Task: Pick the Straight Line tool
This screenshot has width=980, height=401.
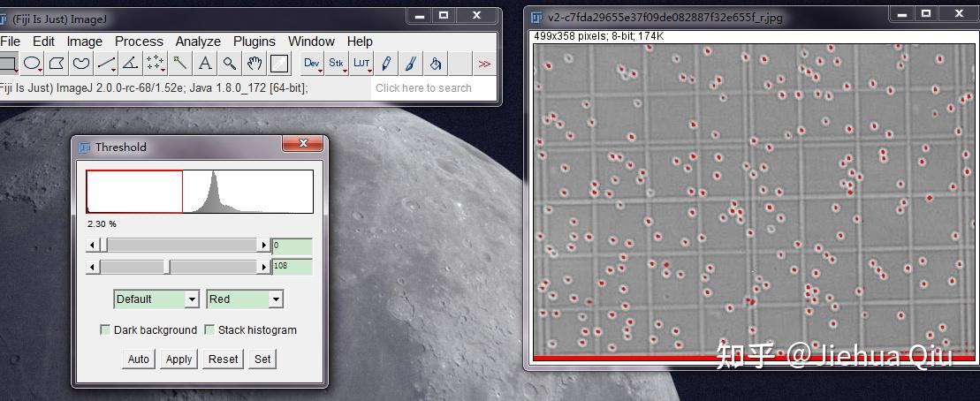Action: click(106, 63)
